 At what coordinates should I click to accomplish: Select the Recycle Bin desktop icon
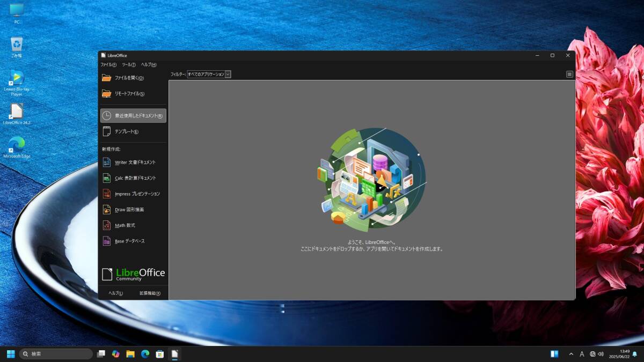pos(17,47)
